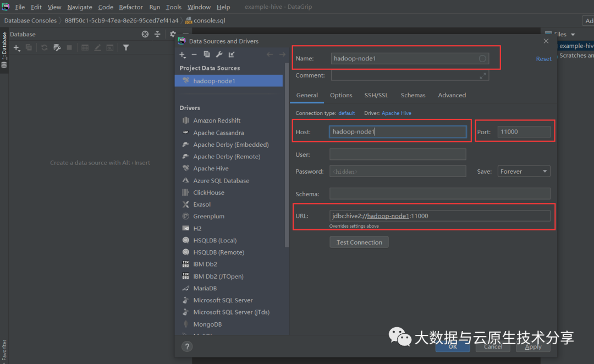
Task: Click the Schema input field
Action: click(440, 194)
